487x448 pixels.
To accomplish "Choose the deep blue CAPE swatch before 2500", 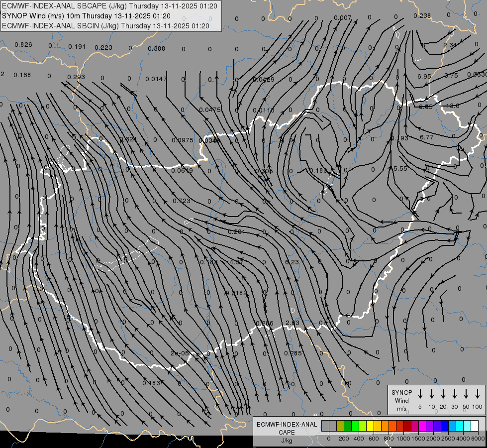I will click(445, 426).
